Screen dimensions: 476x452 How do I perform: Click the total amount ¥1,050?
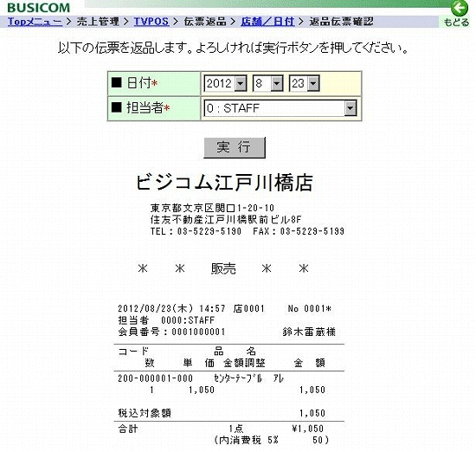[307, 429]
